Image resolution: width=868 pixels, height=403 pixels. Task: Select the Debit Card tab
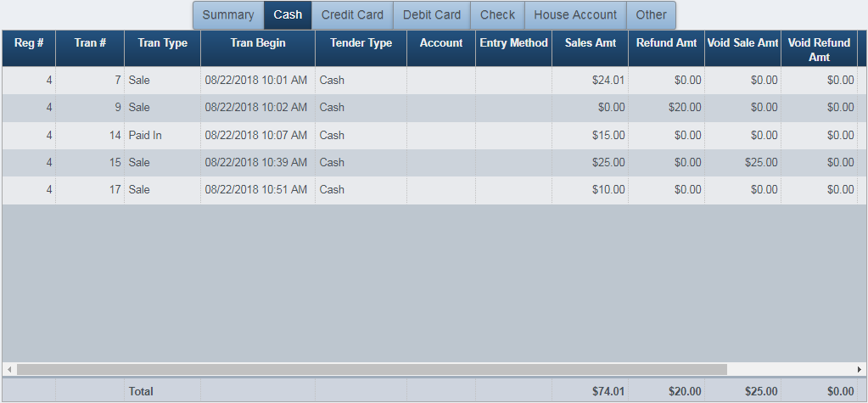pos(432,15)
